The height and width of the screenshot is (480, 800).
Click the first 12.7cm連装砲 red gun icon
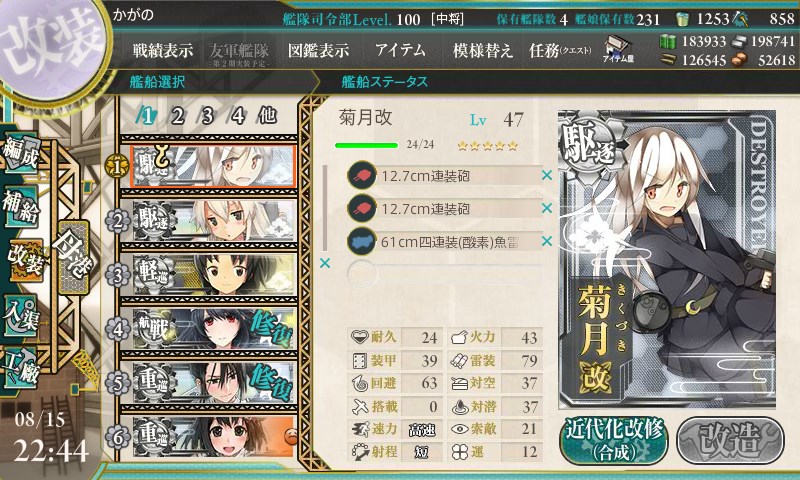point(361,176)
